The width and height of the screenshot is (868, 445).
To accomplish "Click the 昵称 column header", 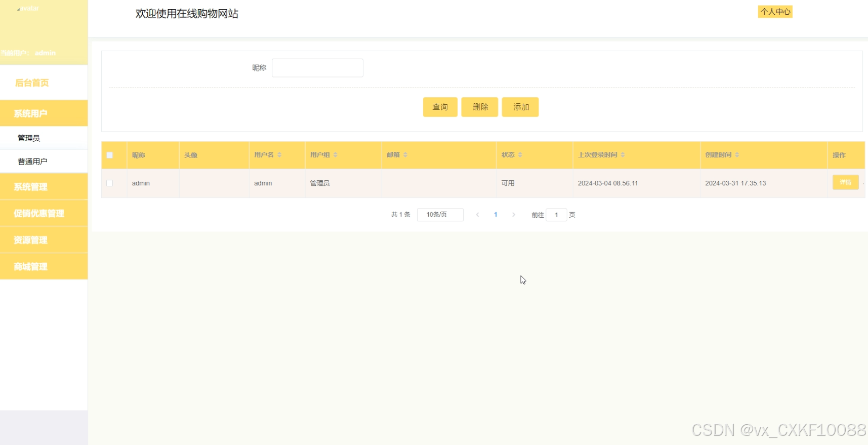I will point(139,155).
